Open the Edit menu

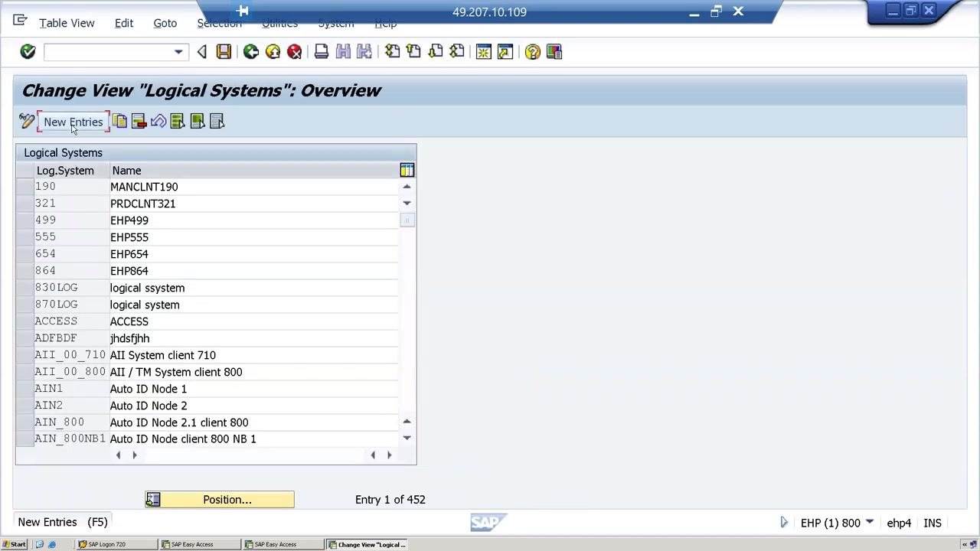coord(124,23)
